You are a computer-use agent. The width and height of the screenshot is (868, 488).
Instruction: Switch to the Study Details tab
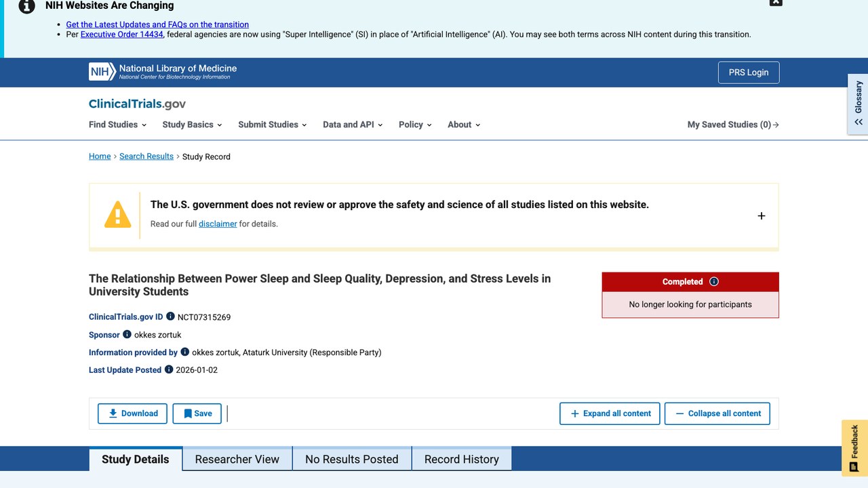point(136,459)
